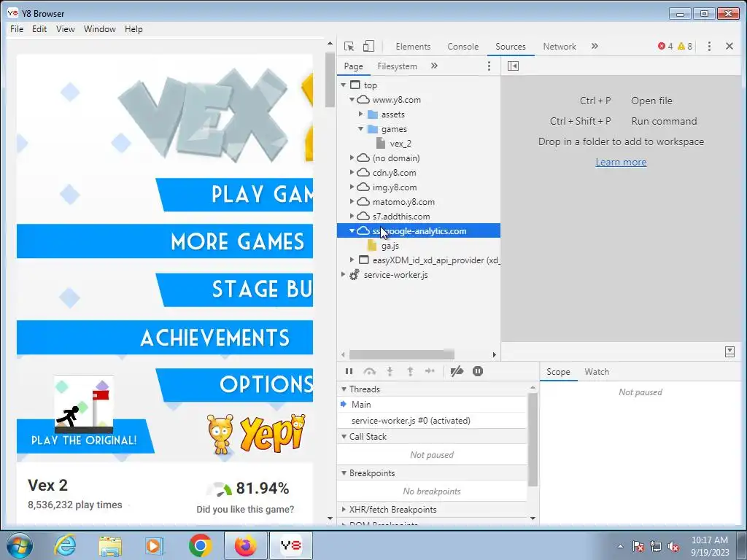Click the MORE GAMES game button
747x560 pixels.
[x=165, y=241]
